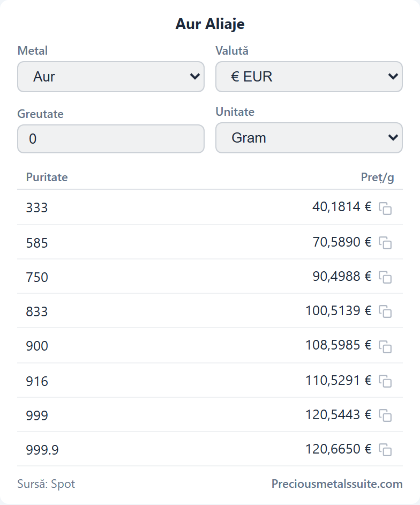Copy the 916 purity price
The image size is (420, 505).
385,381
